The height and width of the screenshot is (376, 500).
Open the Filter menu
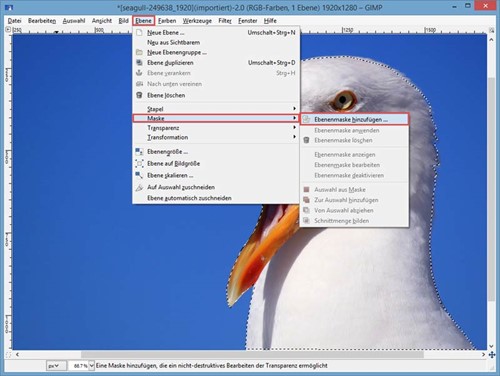225,21
